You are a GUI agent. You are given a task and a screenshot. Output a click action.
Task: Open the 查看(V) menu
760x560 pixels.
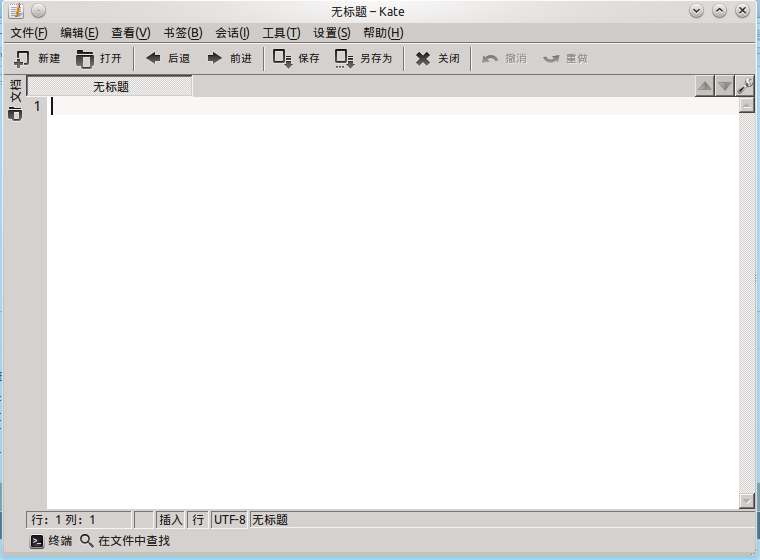[131, 33]
